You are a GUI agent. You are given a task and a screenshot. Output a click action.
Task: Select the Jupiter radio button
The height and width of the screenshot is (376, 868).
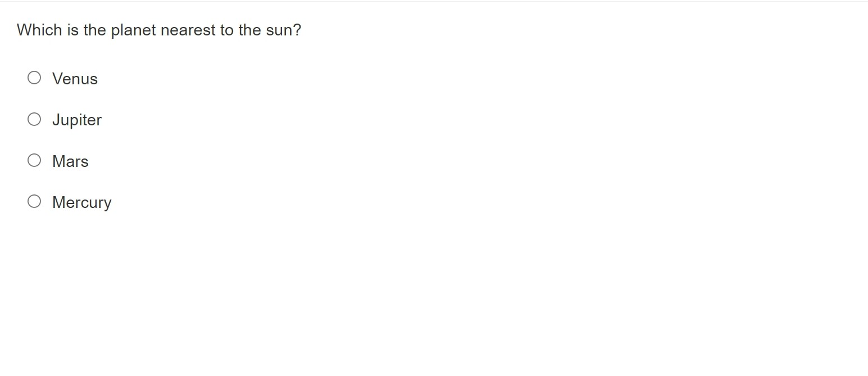point(34,119)
